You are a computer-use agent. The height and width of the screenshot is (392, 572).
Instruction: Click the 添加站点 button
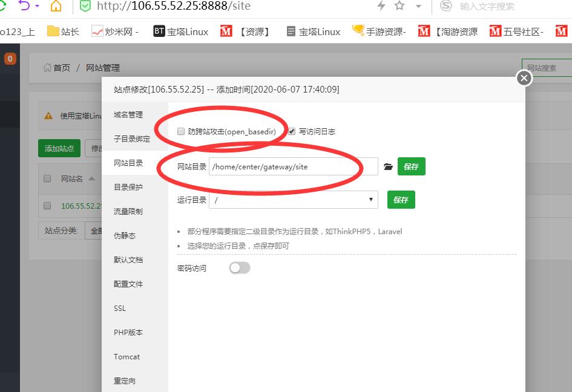click(x=59, y=148)
